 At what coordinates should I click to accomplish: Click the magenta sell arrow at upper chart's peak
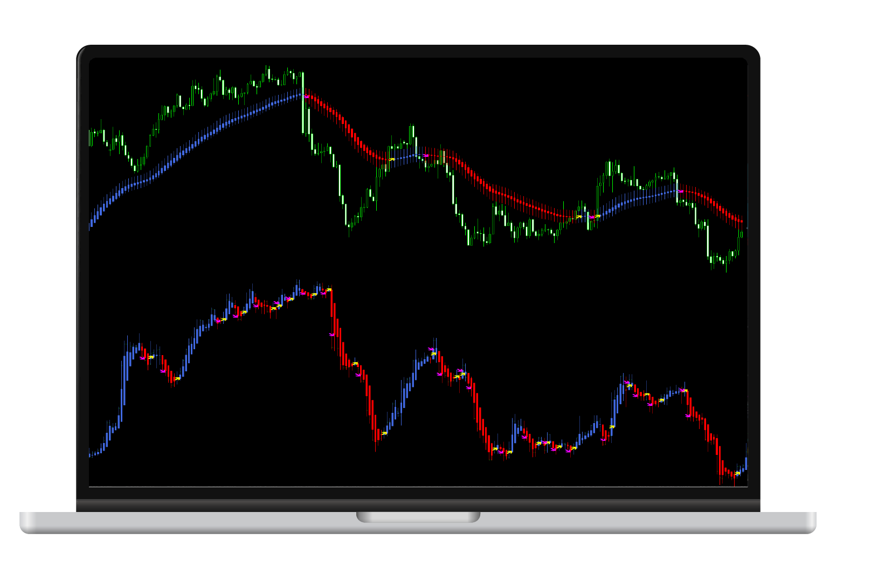pos(307,96)
